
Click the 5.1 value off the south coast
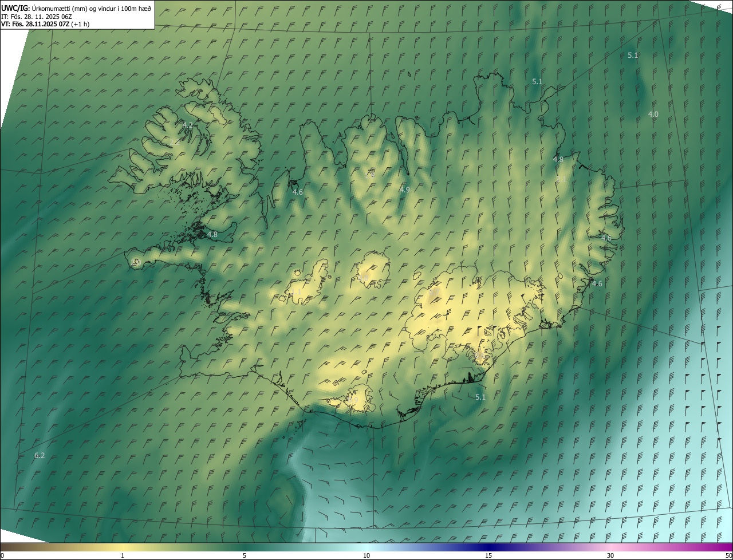click(x=480, y=397)
